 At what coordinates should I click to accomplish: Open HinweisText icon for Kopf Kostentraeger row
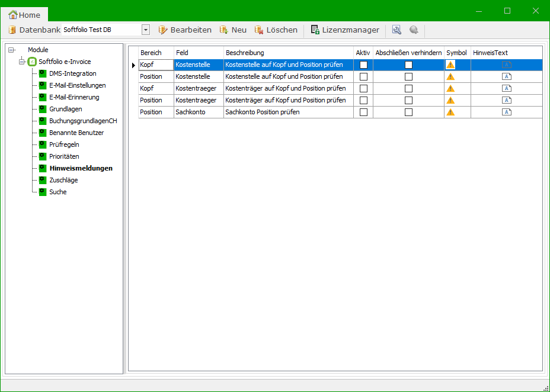(507, 88)
